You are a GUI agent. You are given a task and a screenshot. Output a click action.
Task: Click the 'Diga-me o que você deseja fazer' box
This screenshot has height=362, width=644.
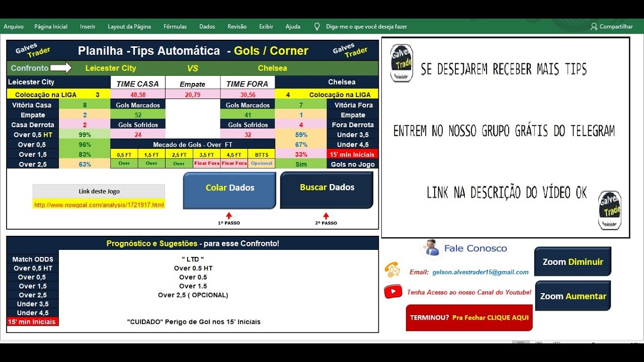click(366, 27)
